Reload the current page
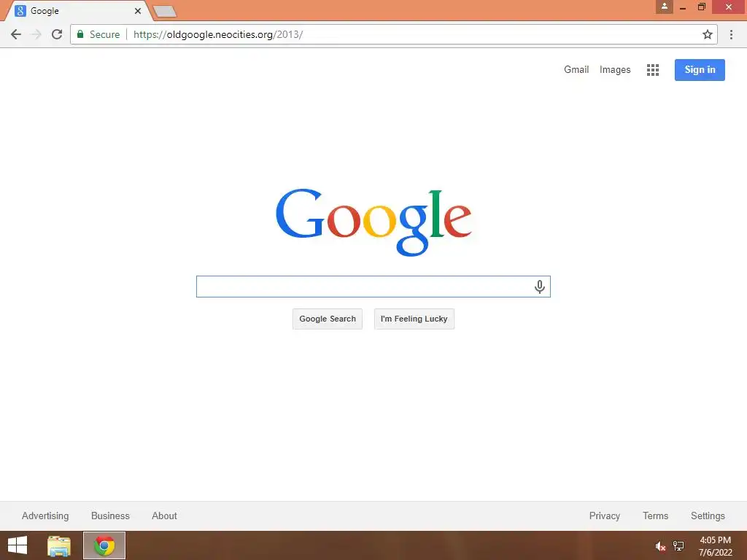747x560 pixels. point(57,34)
